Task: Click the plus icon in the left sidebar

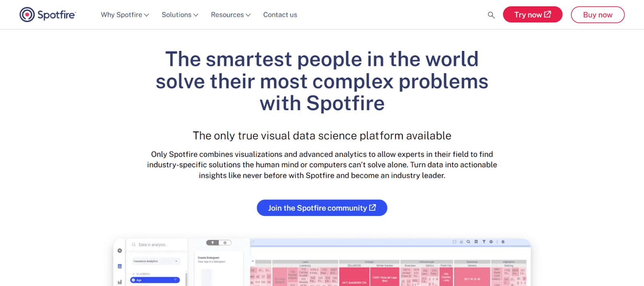Action: [x=120, y=251]
